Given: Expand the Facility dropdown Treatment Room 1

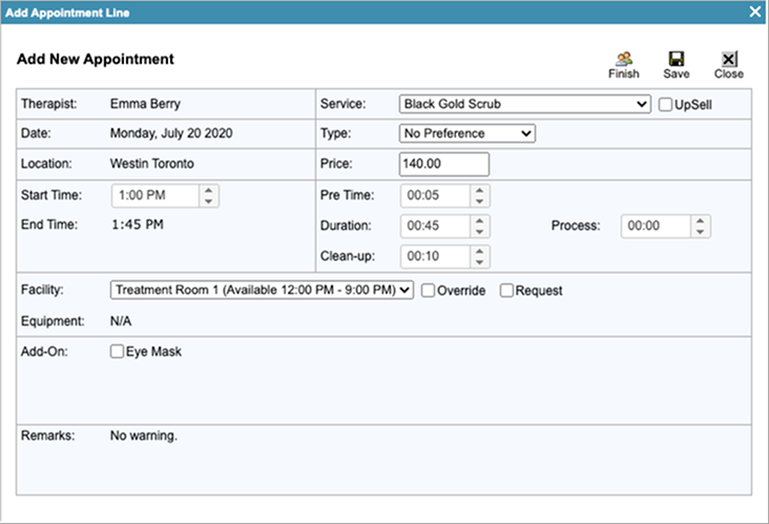Looking at the screenshot, I should (x=262, y=290).
